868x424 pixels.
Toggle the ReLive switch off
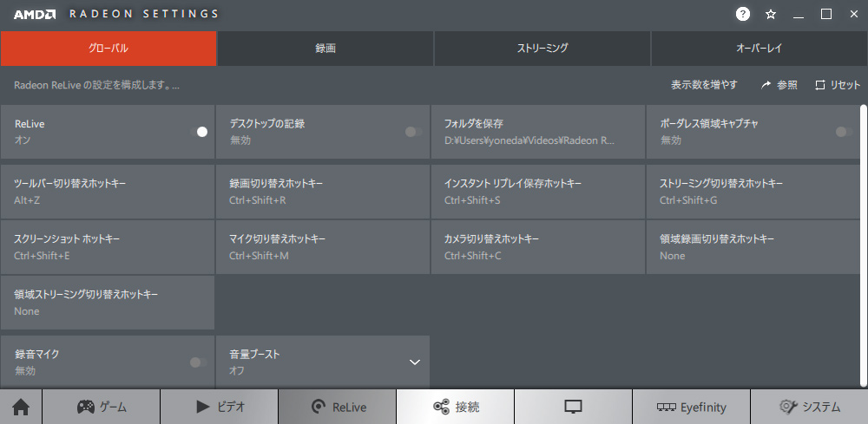pyautogui.click(x=199, y=132)
